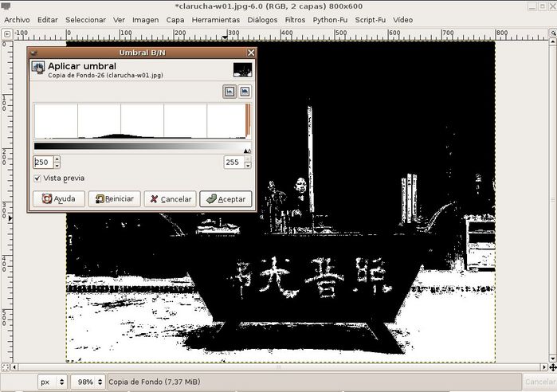557x392 pixels.
Task: Click the horizontal scrollbar left arrow
Action: tap(14, 367)
